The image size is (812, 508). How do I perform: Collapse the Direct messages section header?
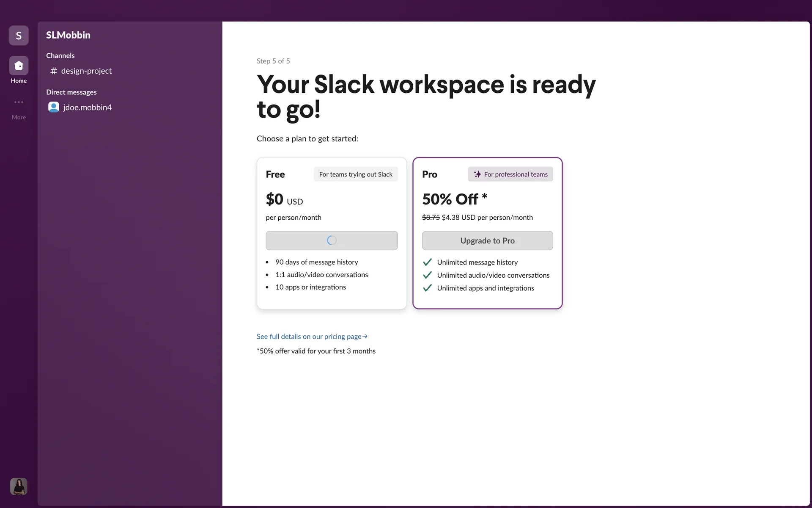tap(71, 92)
